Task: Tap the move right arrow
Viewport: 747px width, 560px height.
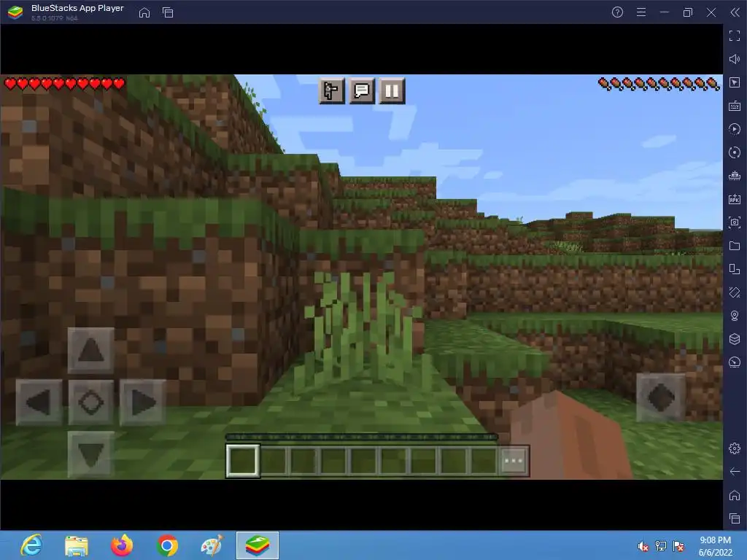Action: (142, 402)
